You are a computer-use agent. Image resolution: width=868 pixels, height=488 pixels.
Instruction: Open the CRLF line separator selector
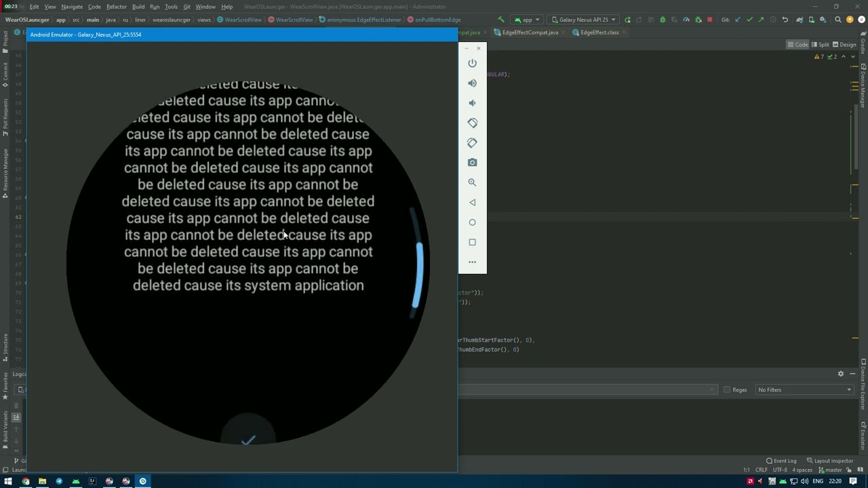pyautogui.click(x=762, y=470)
